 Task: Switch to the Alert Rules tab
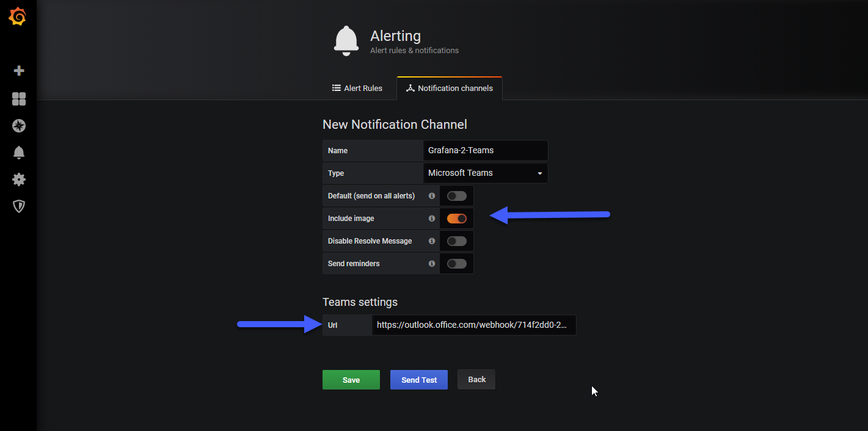click(x=357, y=89)
